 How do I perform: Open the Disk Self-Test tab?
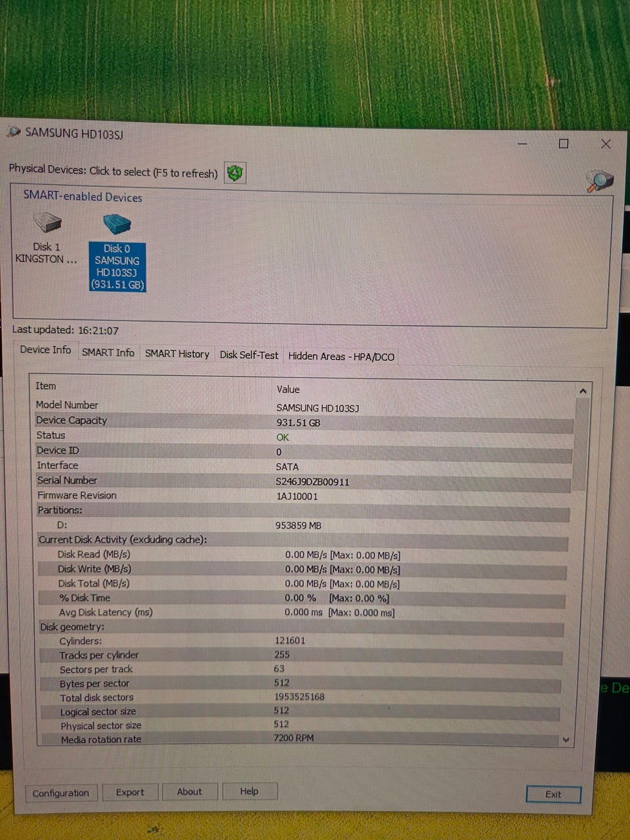(x=249, y=355)
